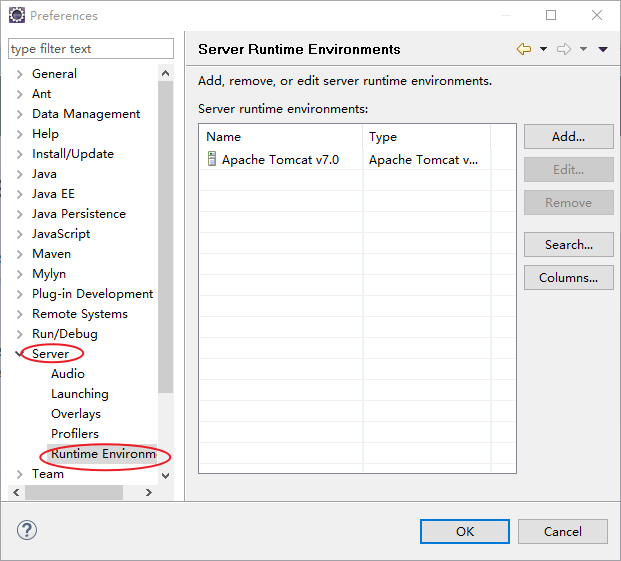Expand the Java Persistence node
The width and height of the screenshot is (621, 561).
point(19,214)
